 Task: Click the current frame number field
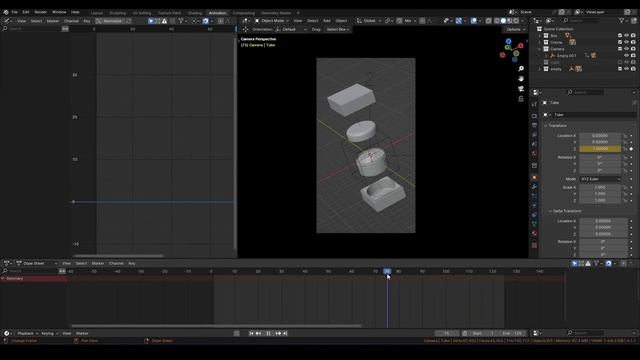click(x=447, y=333)
